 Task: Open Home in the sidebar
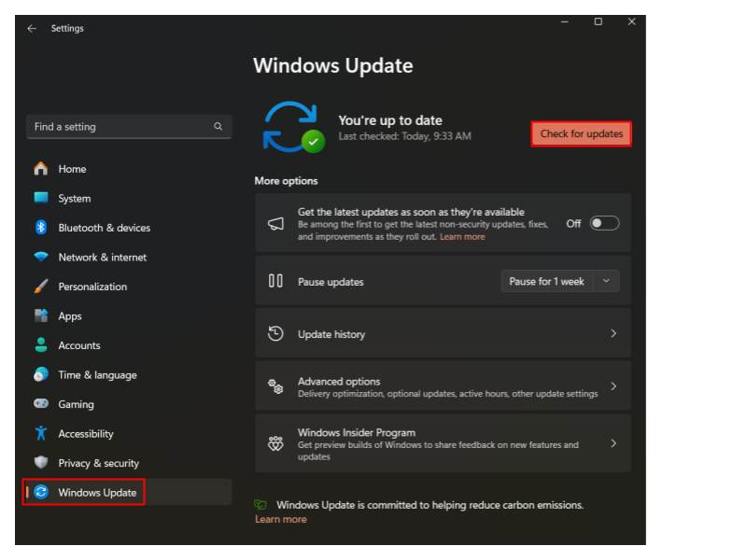point(129,169)
